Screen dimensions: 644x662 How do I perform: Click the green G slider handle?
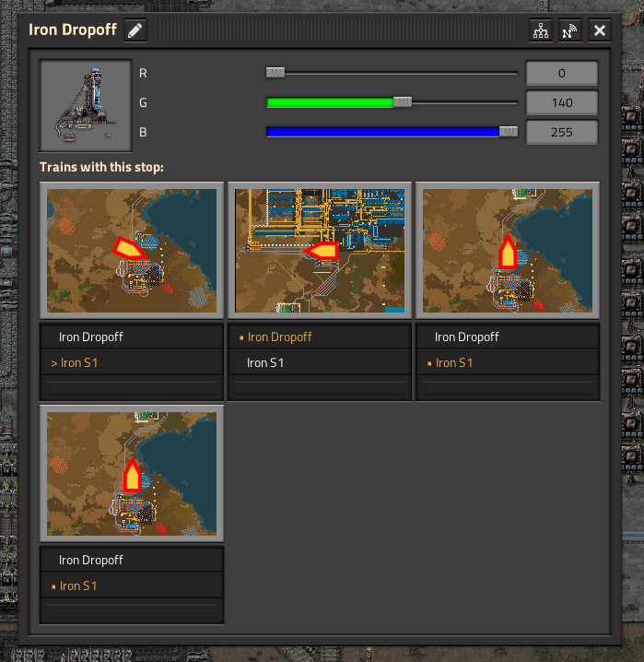403,102
